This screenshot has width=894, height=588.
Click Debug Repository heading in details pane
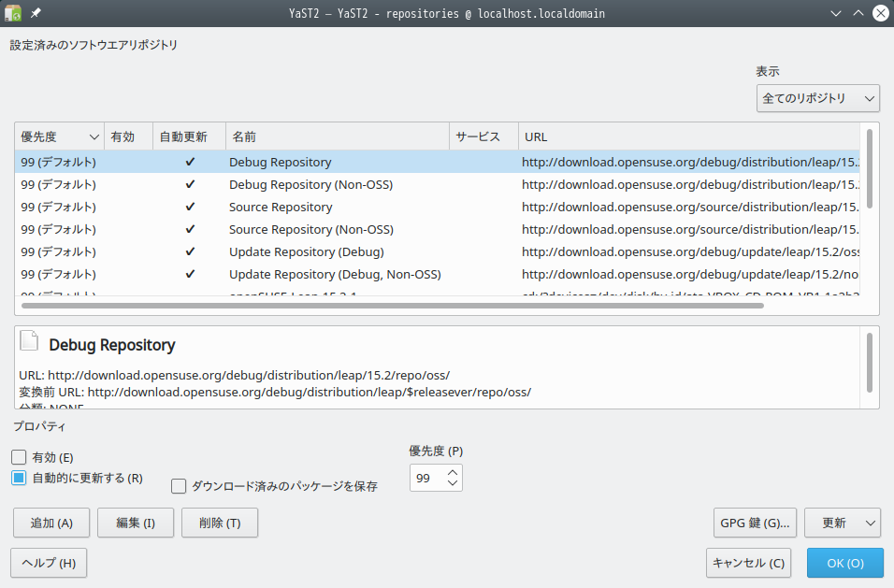click(112, 345)
